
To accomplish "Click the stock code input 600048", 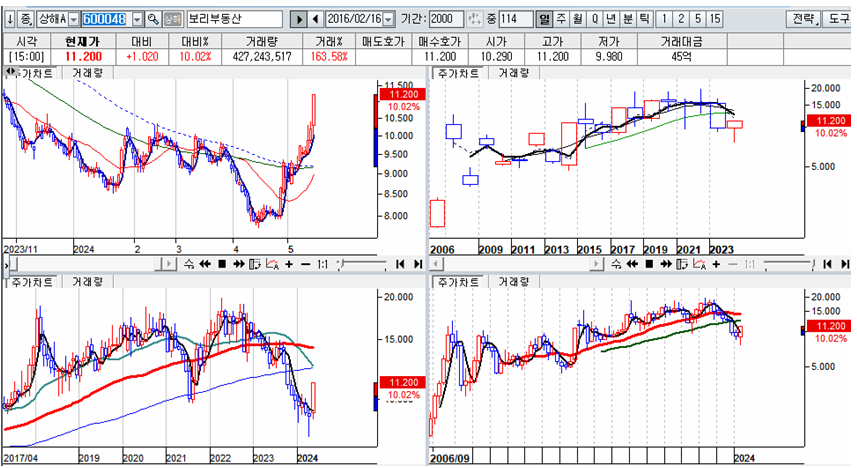I will (x=107, y=19).
